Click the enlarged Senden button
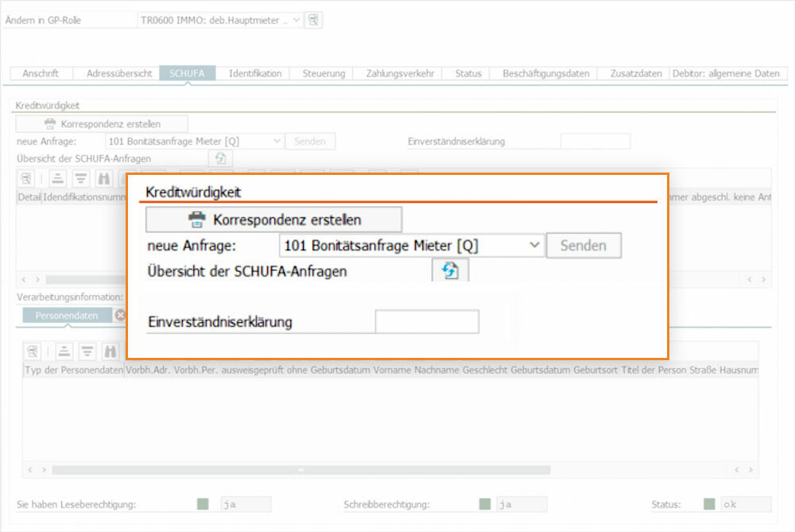 583,246
